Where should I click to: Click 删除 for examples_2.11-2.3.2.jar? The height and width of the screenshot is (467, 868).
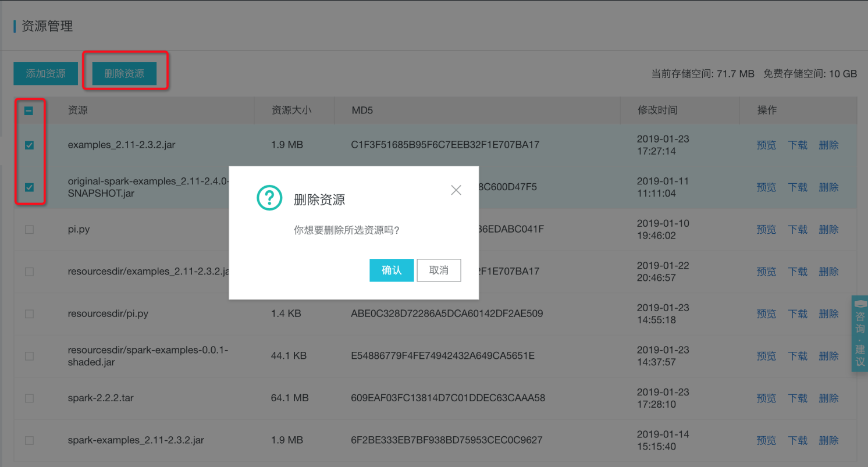point(829,145)
